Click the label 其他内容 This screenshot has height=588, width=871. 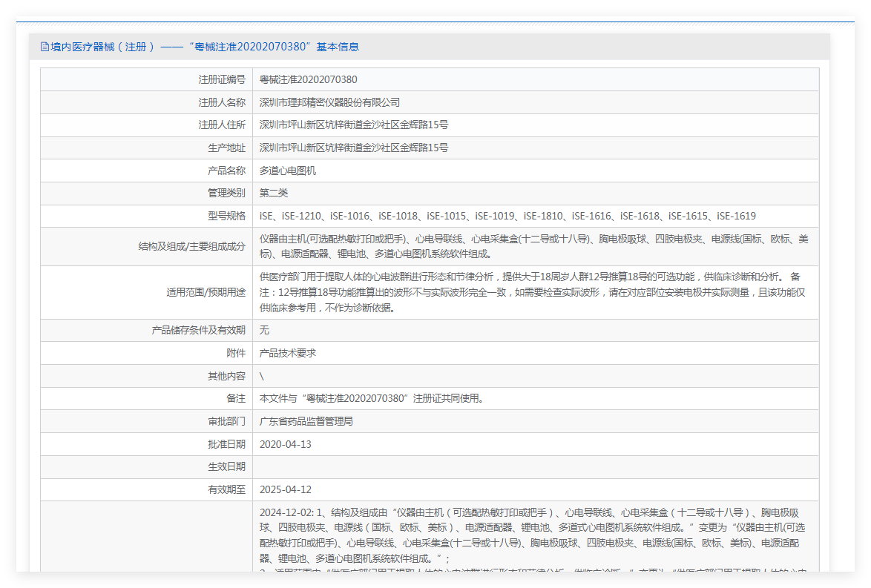(x=226, y=376)
